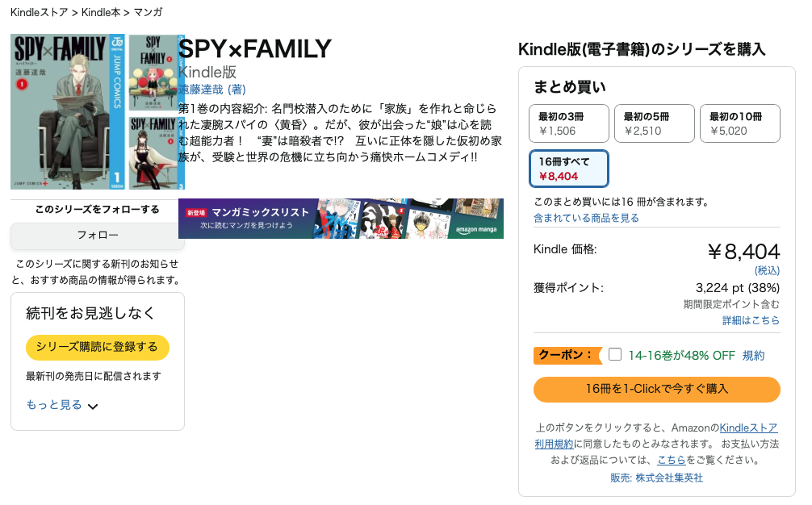The height and width of the screenshot is (505, 812).
Task: Open author 遠藤達哉 link
Action: (201, 89)
